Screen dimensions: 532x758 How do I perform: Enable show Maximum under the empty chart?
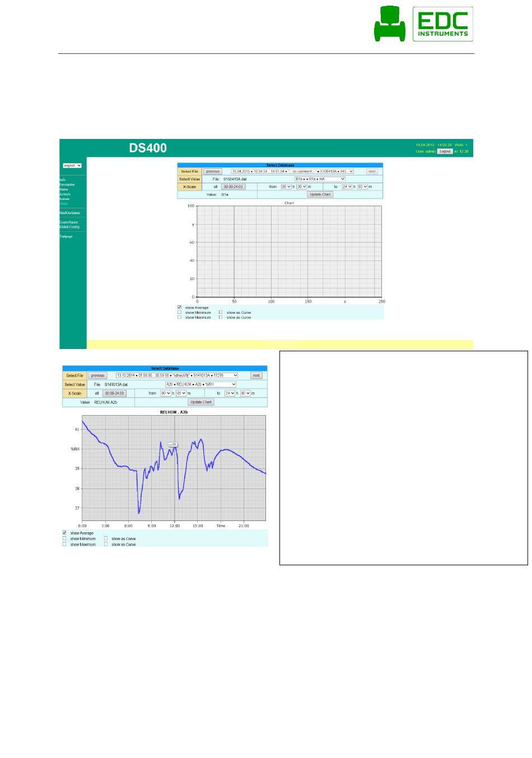[x=179, y=317]
